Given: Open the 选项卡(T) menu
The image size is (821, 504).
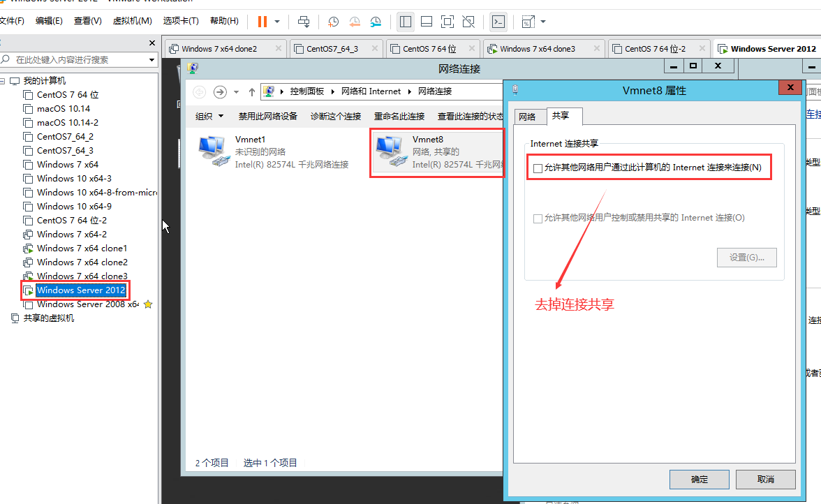Looking at the screenshot, I should (x=181, y=21).
